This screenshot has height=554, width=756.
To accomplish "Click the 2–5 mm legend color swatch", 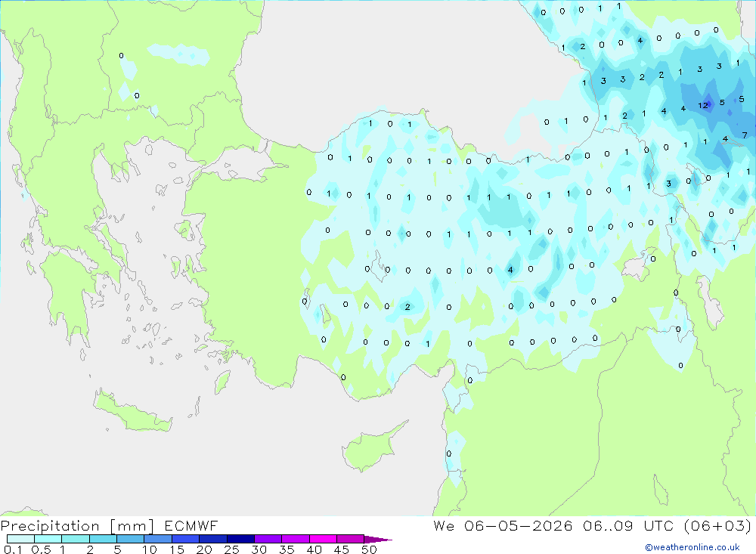I will [x=103, y=539].
